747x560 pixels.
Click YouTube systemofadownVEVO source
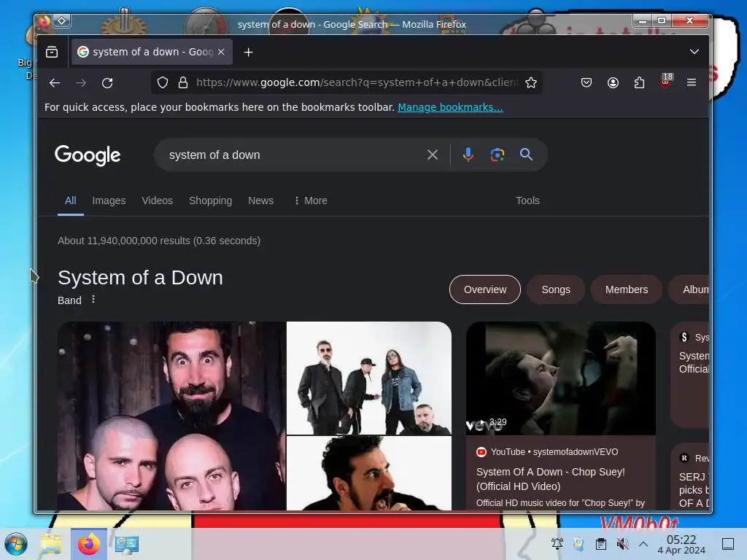547,452
